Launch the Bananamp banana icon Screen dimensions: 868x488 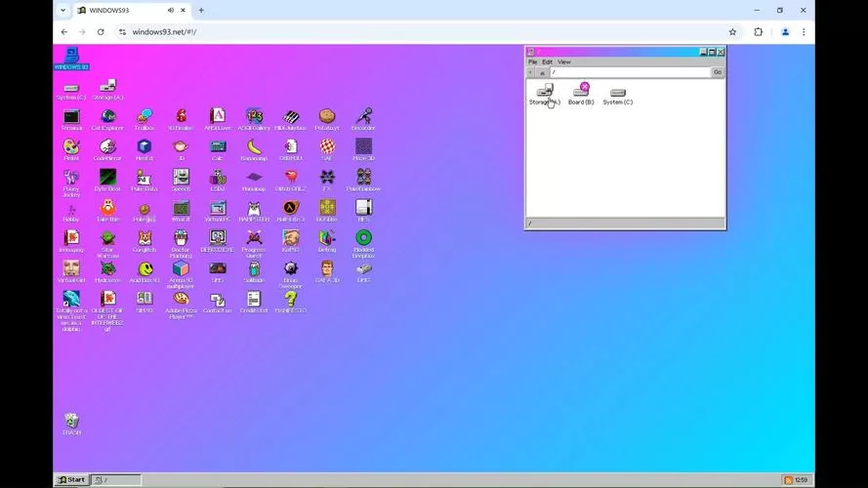254,150
